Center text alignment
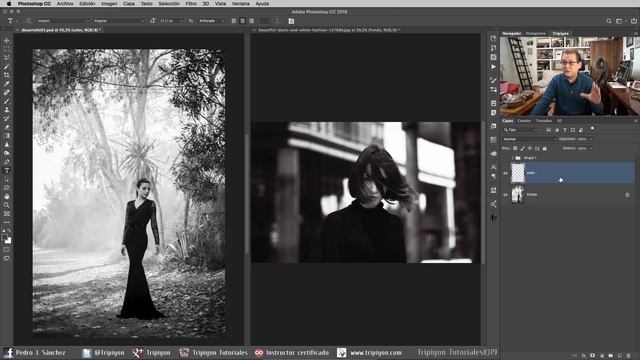The width and height of the screenshot is (640, 360). coord(242,21)
